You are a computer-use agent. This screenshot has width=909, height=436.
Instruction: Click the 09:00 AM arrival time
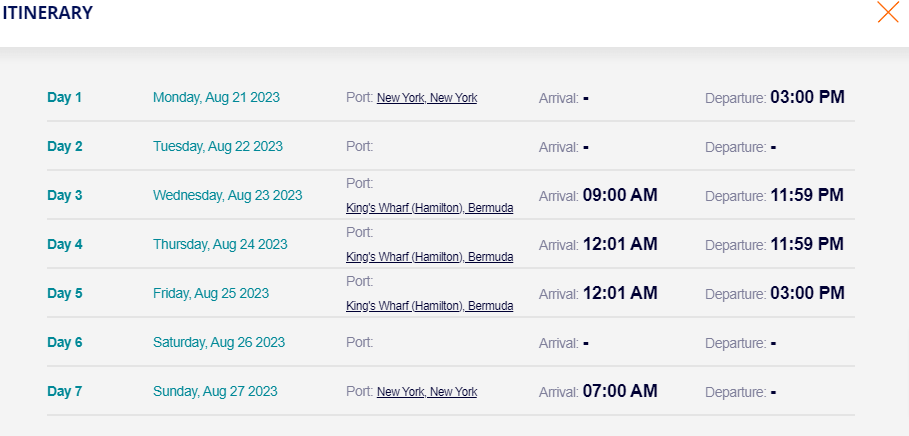(x=620, y=195)
